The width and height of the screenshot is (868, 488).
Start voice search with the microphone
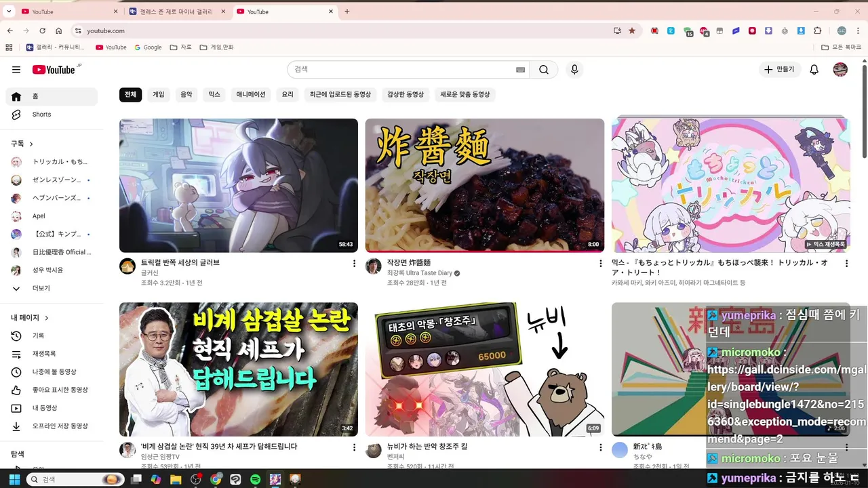574,70
